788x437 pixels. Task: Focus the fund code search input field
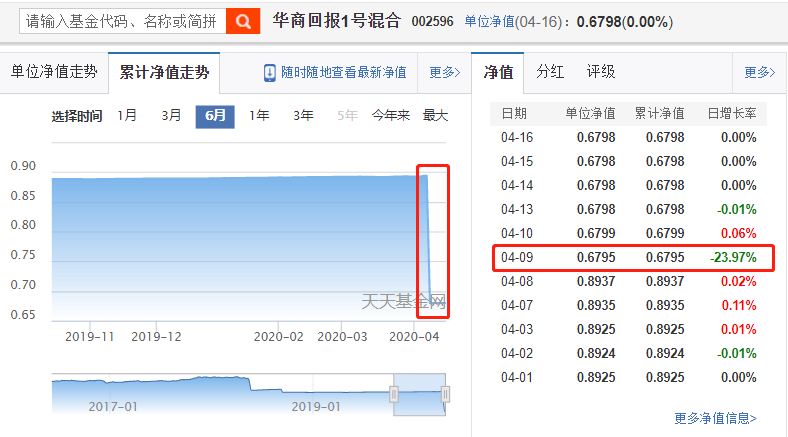point(123,21)
